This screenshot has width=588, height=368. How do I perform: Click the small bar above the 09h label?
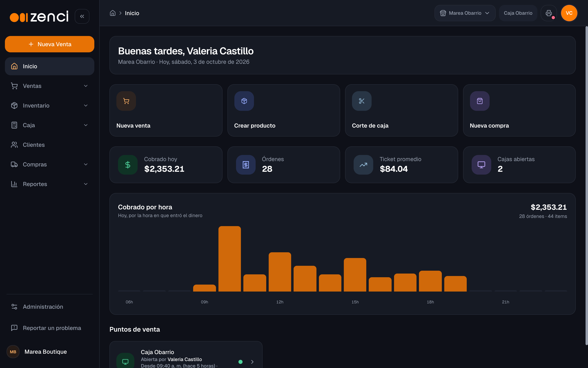coord(204,288)
